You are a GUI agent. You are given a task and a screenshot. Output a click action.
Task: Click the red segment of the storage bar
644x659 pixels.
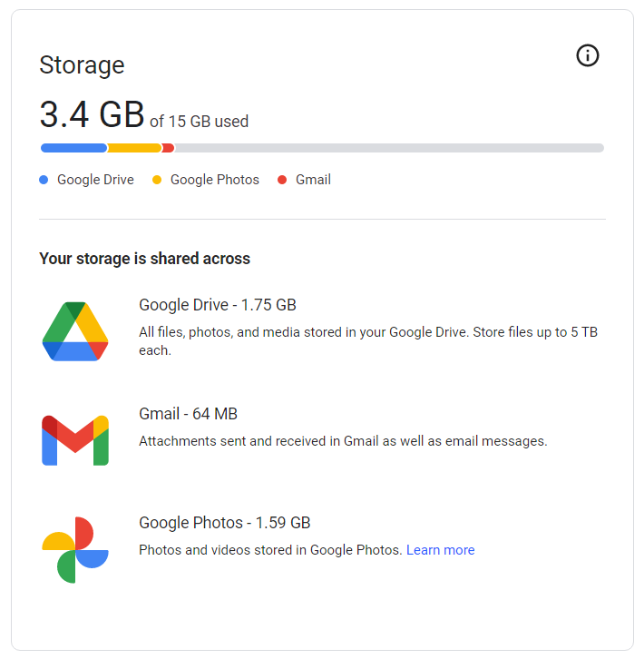point(168,148)
